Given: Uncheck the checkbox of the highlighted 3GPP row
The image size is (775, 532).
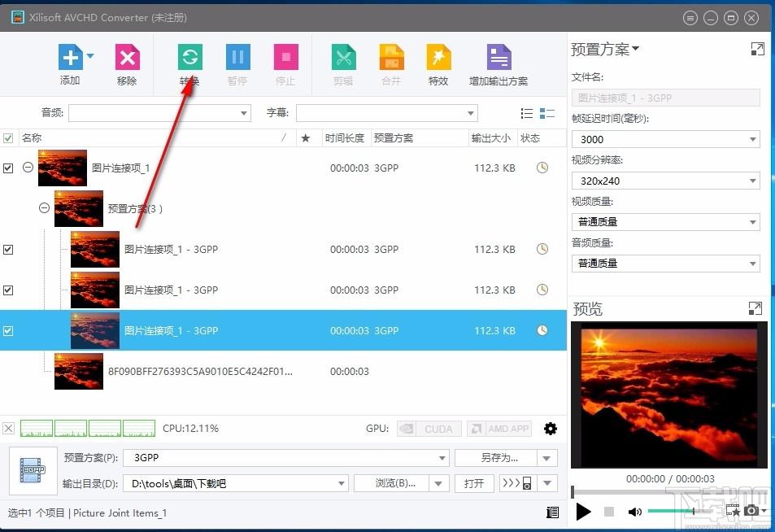Looking at the screenshot, I should tap(8, 331).
